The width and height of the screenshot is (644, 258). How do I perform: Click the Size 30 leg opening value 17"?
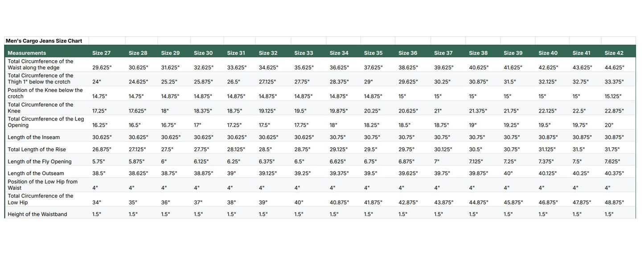(x=198, y=125)
